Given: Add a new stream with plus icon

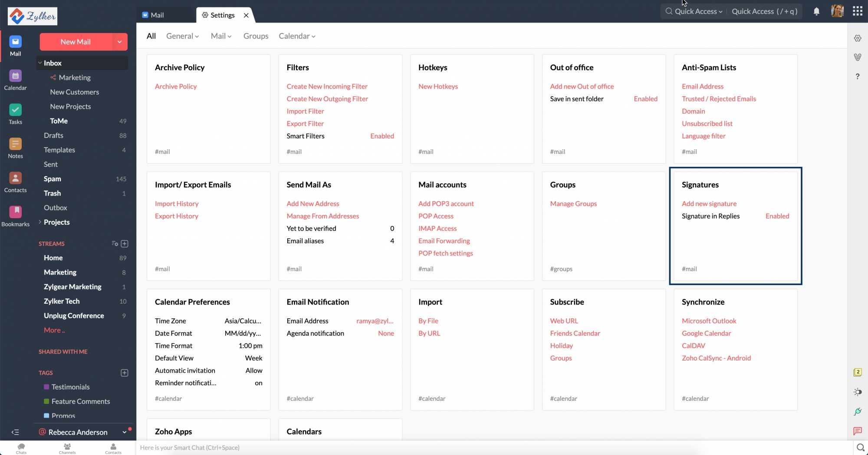Looking at the screenshot, I should pos(125,244).
